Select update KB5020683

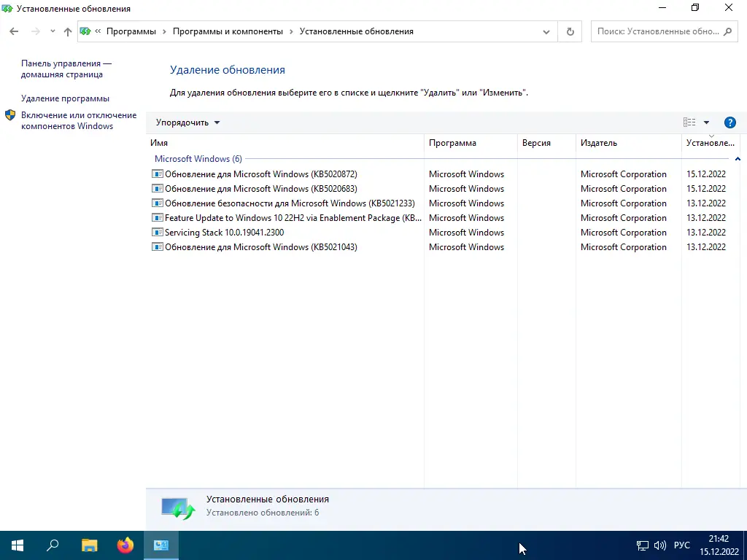[x=260, y=189]
